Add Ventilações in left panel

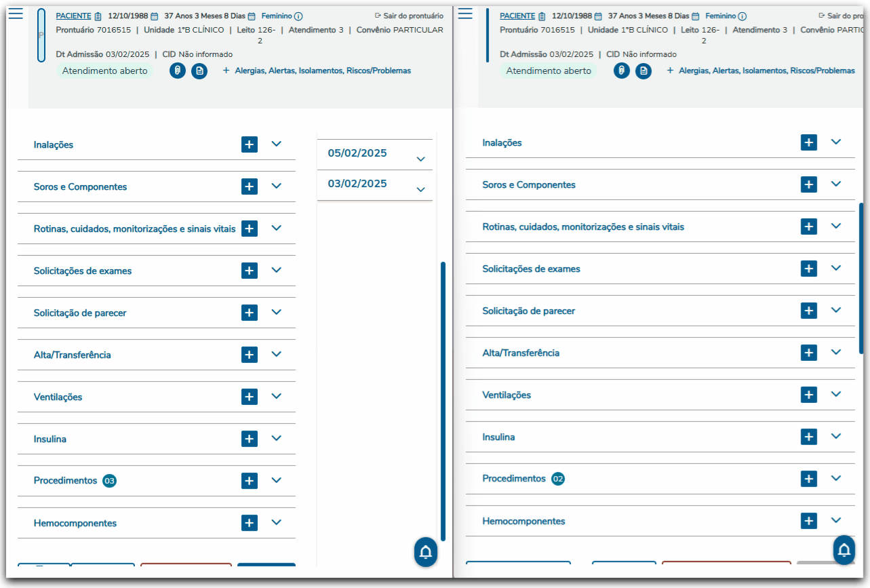[x=250, y=397]
